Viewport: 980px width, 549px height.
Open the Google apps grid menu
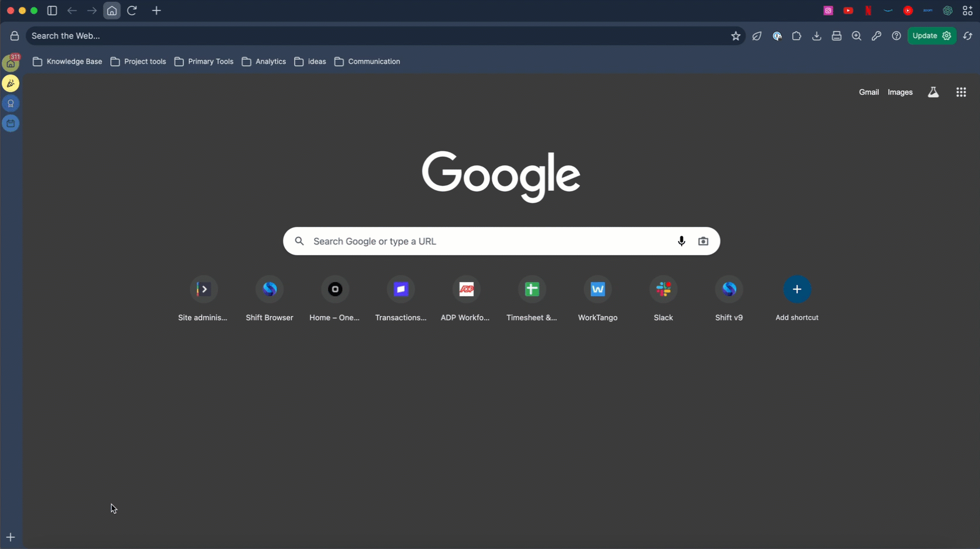961,92
